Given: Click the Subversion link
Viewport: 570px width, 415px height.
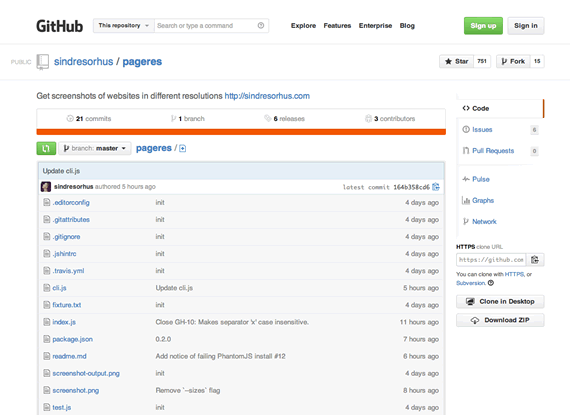Looking at the screenshot, I should pos(471,283).
